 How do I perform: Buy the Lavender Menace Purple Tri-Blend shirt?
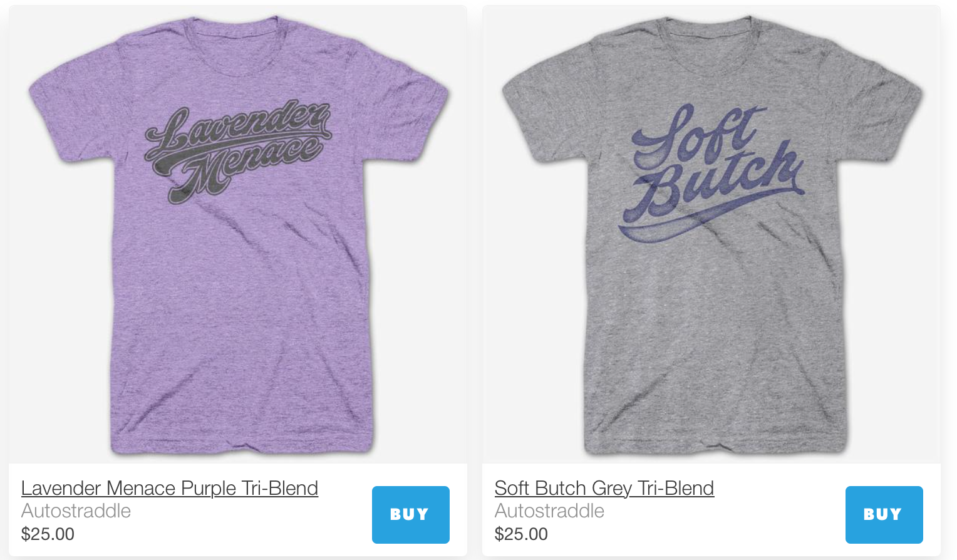tap(410, 514)
